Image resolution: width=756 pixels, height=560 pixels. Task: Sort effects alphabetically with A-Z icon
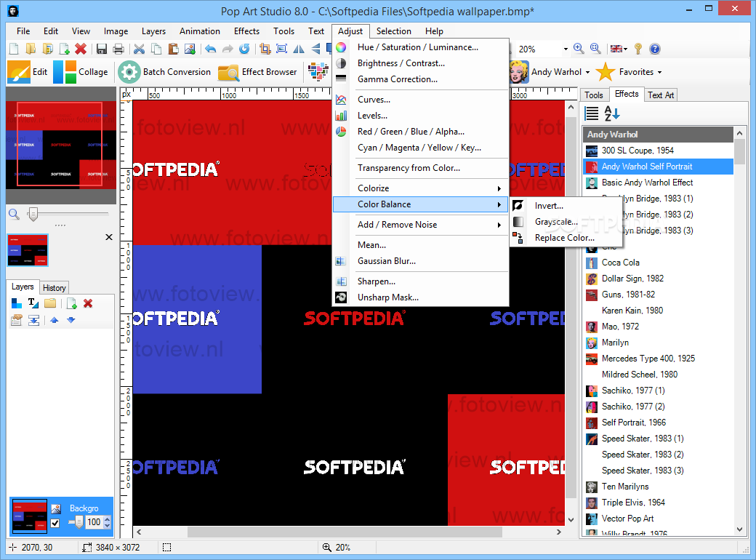(x=612, y=113)
